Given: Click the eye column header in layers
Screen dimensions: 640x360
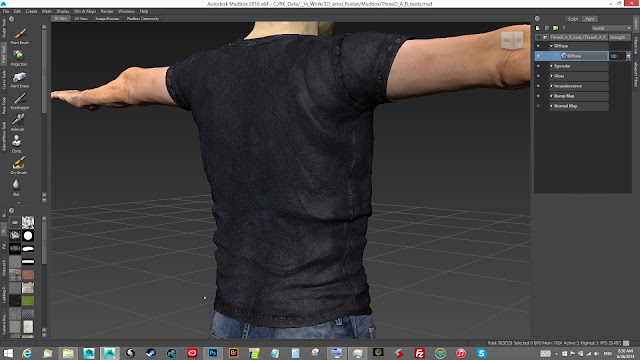Looking at the screenshot, I should 538,37.
